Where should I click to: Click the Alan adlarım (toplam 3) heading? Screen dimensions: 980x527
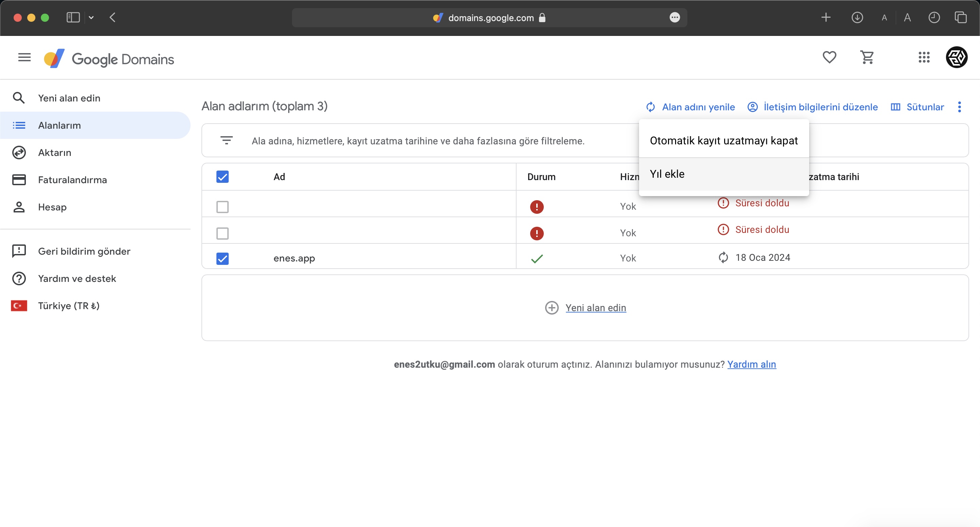click(264, 106)
